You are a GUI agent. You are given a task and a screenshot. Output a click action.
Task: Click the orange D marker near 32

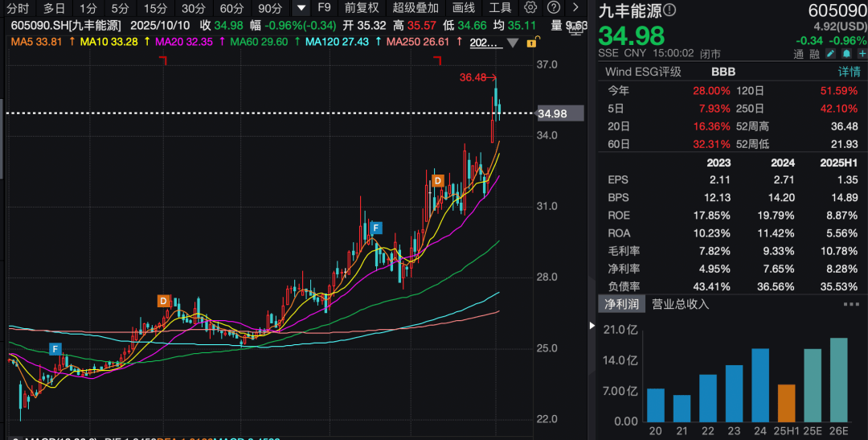coord(438,181)
